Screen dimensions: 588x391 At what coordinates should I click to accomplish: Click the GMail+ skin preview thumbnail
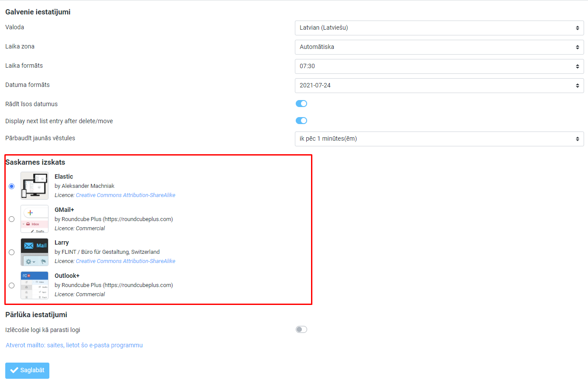(x=35, y=219)
